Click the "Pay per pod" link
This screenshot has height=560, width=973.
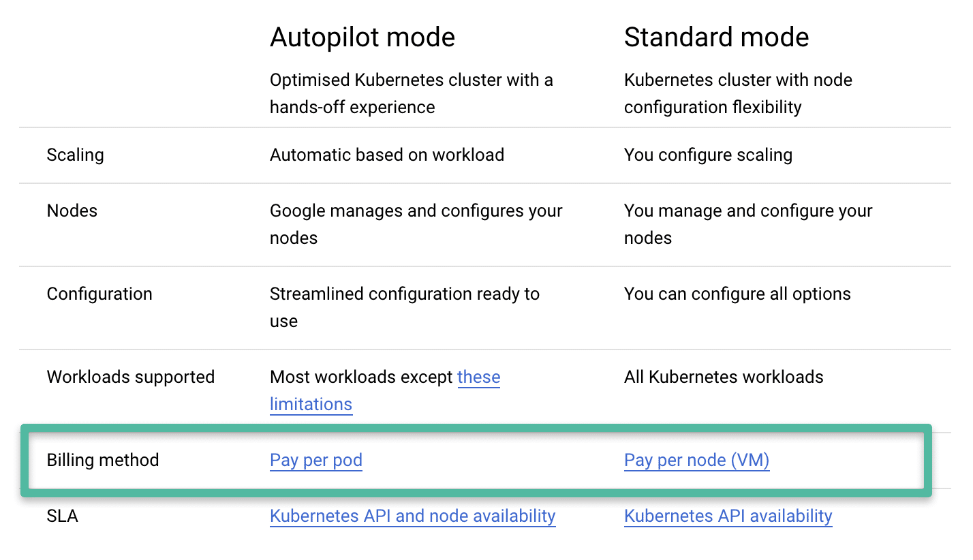tap(315, 460)
